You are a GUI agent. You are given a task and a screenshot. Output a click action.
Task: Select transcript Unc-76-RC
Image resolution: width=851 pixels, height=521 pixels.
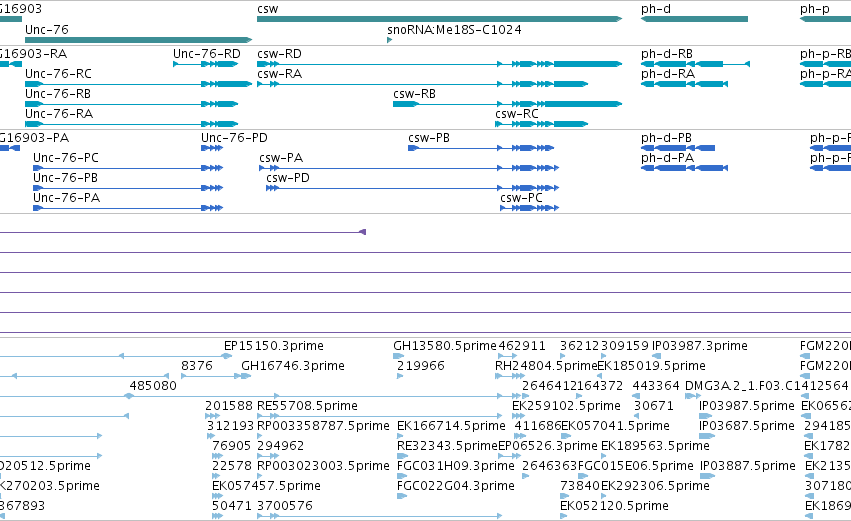(x=138, y=84)
